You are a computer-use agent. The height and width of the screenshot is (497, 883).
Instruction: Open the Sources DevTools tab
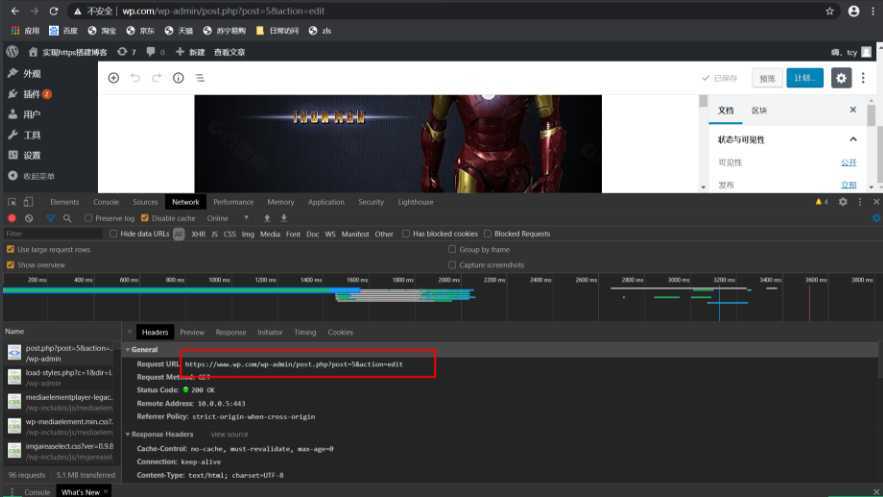(x=145, y=202)
